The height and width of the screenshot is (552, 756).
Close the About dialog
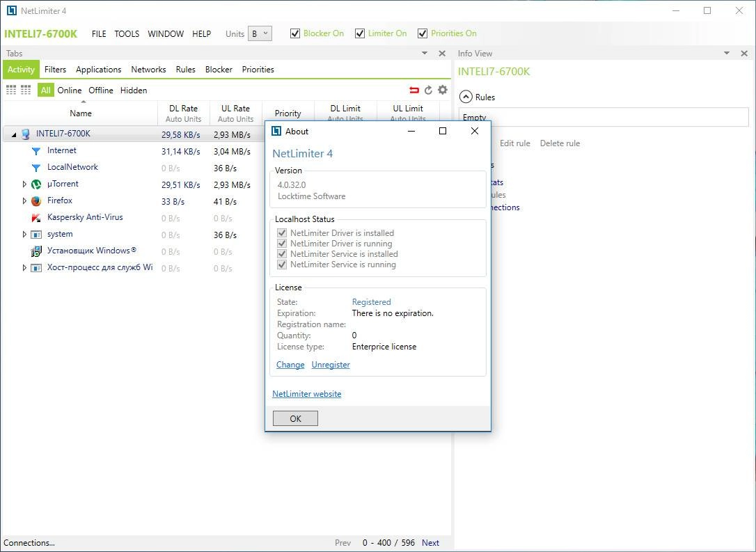pos(475,131)
